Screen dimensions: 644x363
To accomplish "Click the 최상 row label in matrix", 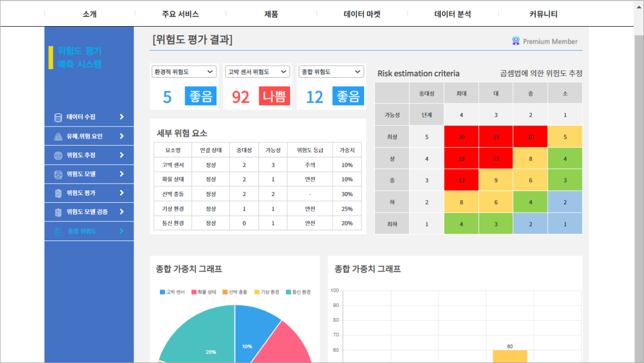I will point(392,137).
